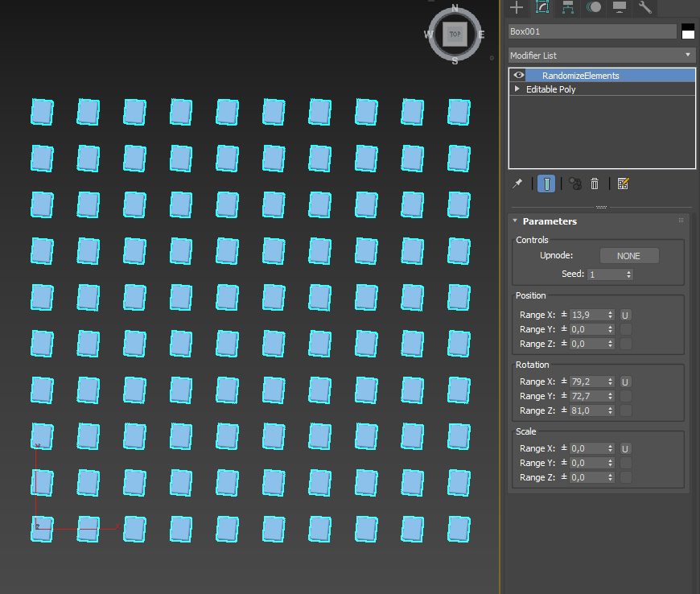Toggle RandomizeElements modifier visibility eye
Screen dimensions: 700x594
519,76
